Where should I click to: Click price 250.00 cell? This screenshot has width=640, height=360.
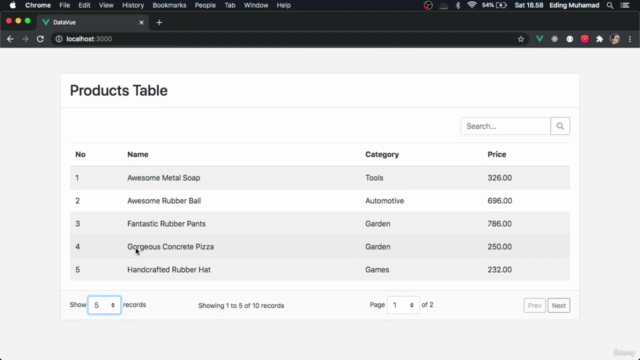(500, 247)
